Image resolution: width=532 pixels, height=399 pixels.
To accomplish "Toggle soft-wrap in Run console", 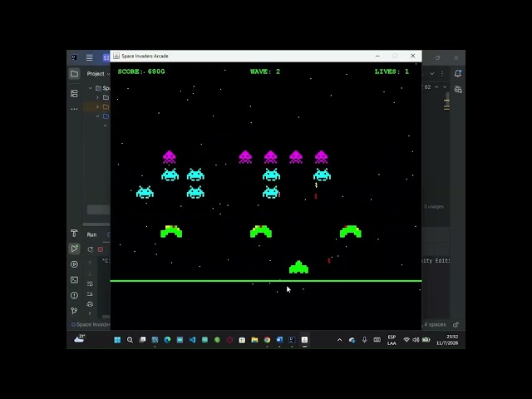I will [x=90, y=283].
